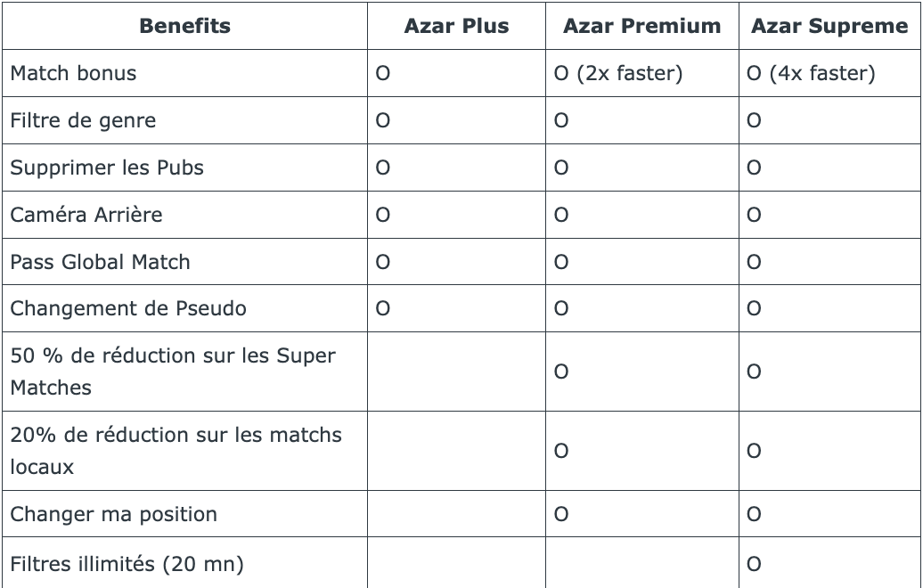The image size is (923, 588).
Task: Click the Azar Premium column header
Action: tap(641, 26)
